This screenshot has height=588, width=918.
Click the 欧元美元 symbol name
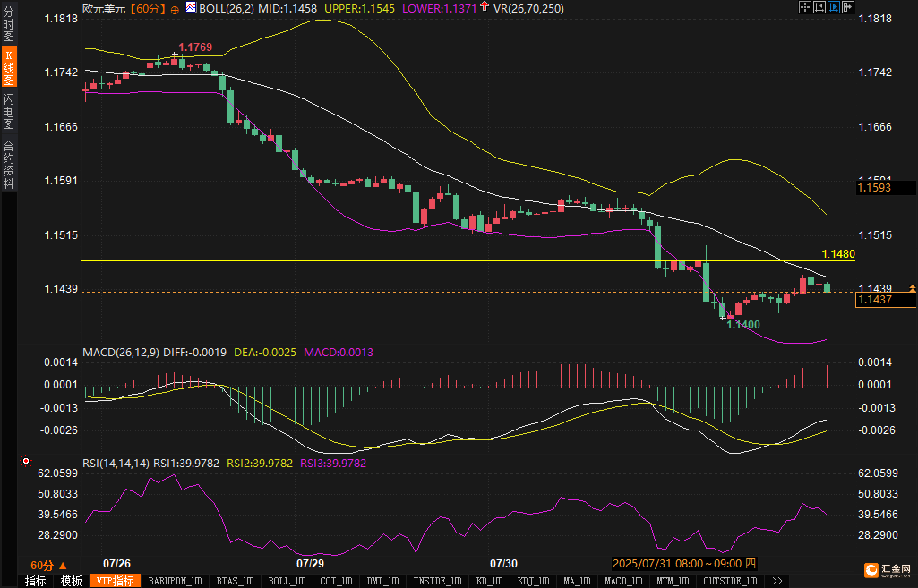pos(104,9)
